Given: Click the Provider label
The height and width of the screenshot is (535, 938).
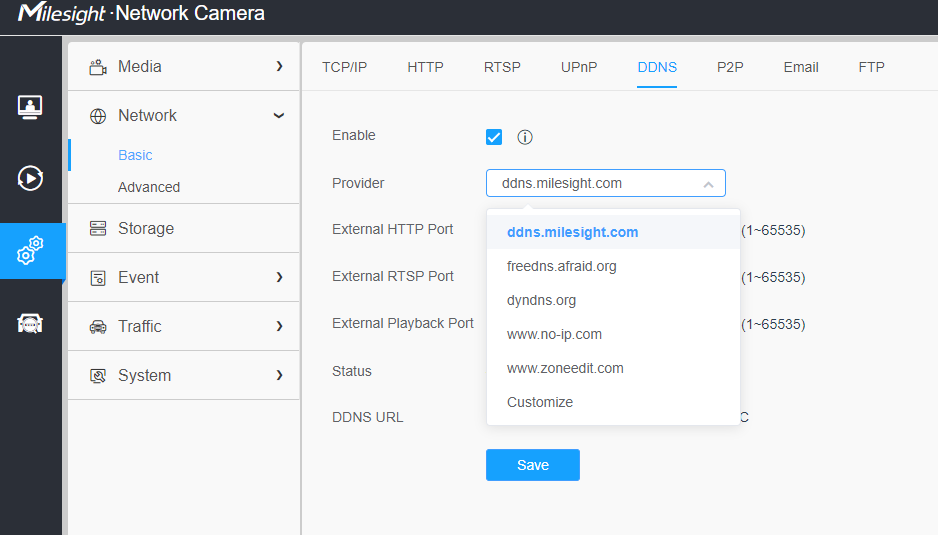Looking at the screenshot, I should pos(358,183).
